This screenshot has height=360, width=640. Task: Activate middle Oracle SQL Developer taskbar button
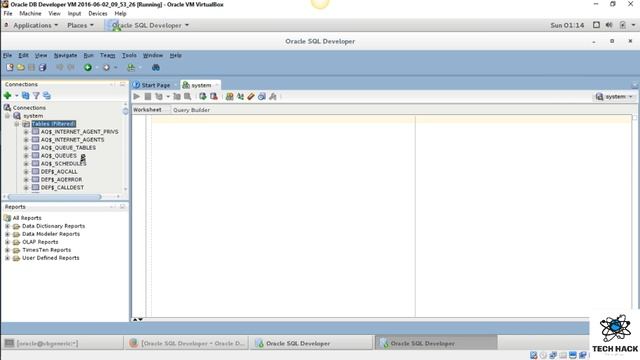pos(312,343)
